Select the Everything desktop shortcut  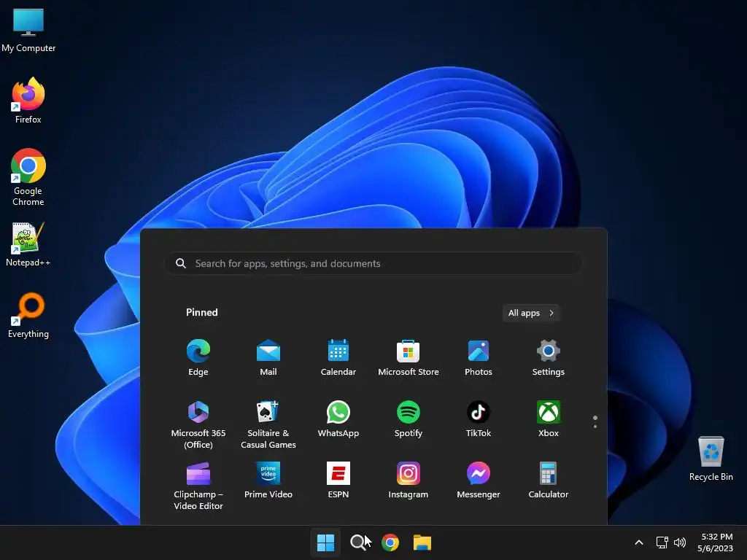pyautogui.click(x=28, y=315)
